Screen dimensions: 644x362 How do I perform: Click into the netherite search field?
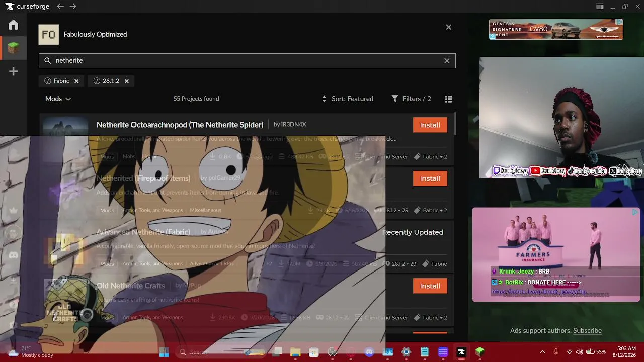[247, 60]
